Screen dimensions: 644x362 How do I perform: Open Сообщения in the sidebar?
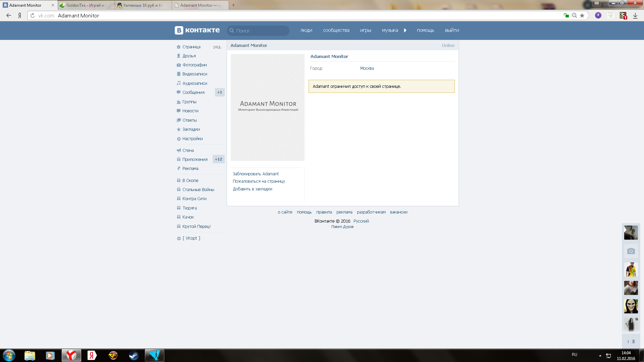coord(193,93)
